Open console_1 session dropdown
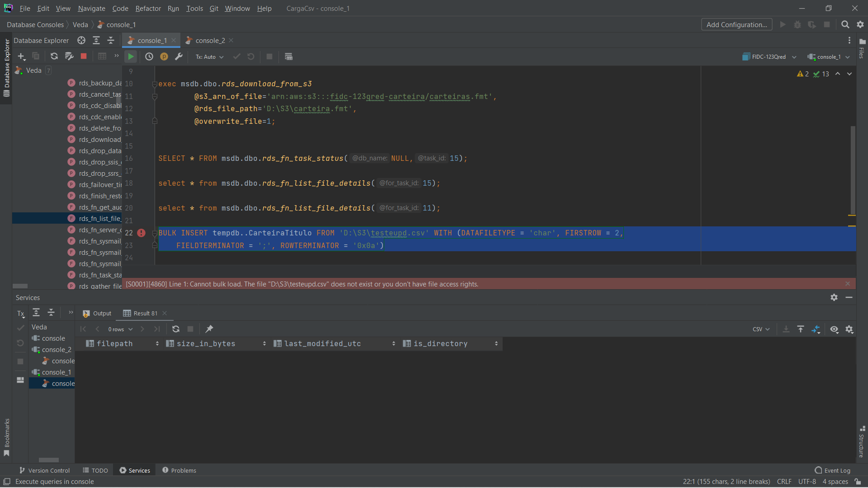The height and width of the screenshot is (488, 868). 829,57
